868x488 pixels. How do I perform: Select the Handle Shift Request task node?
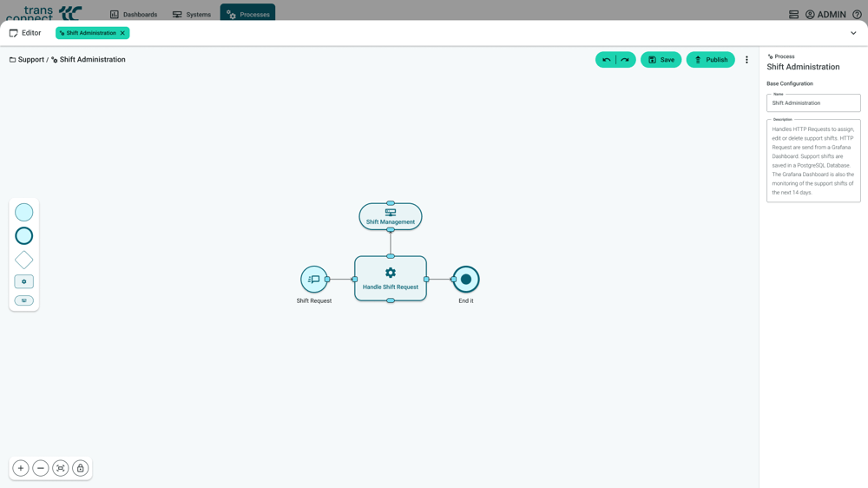[391, 279]
